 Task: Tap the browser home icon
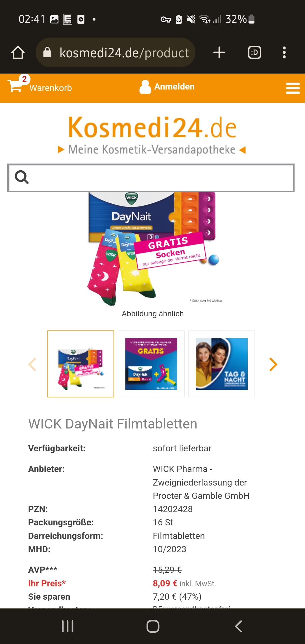click(x=18, y=53)
